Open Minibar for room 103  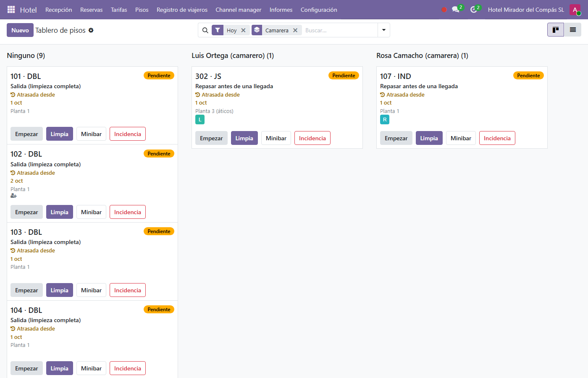coord(91,290)
